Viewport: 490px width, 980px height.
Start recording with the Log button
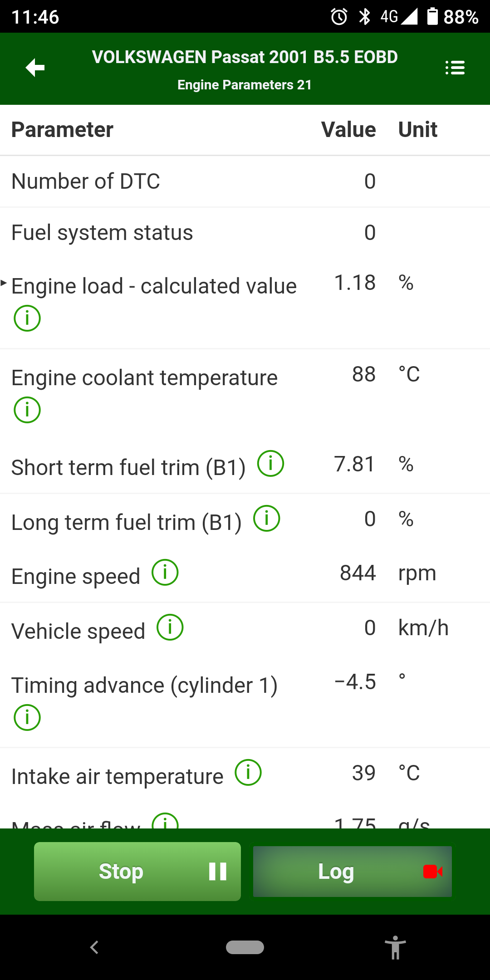point(352,872)
